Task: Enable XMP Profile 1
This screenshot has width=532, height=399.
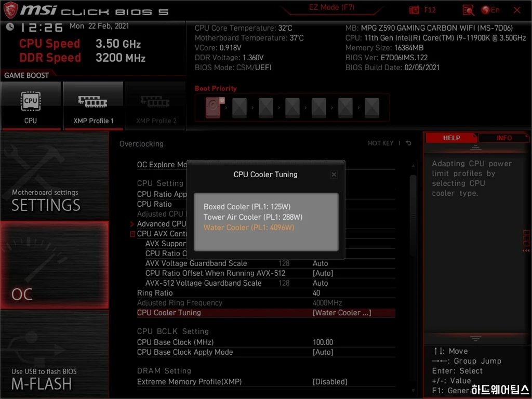Action: pos(94,105)
